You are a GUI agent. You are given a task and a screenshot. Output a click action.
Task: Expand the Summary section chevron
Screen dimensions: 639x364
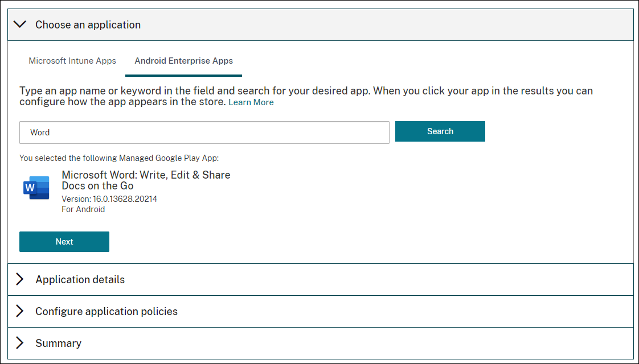click(20, 343)
